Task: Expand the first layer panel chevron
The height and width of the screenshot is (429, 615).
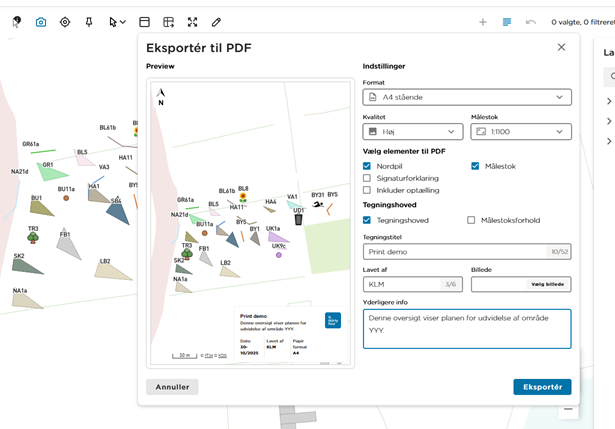Action: pyautogui.click(x=609, y=101)
